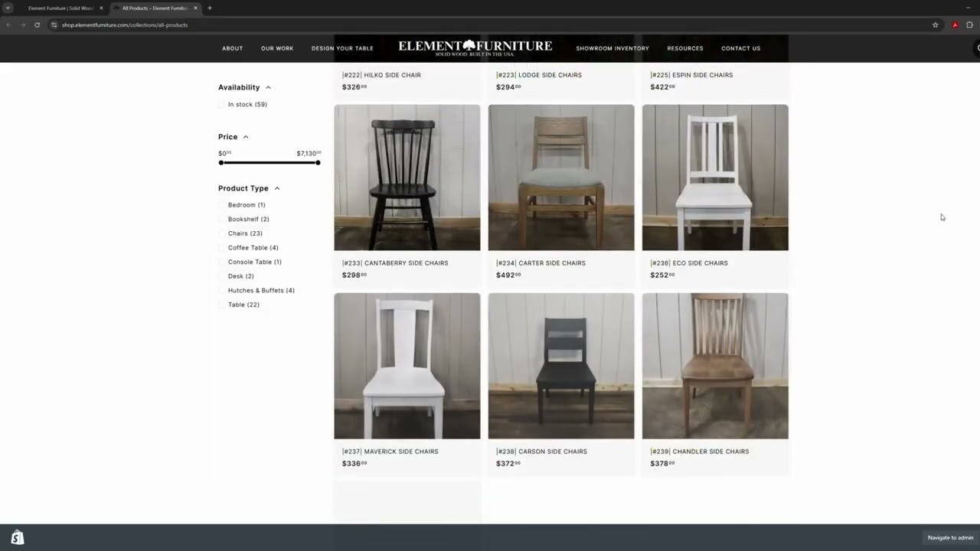Click the maximum price slider handle
The height and width of the screenshot is (551, 980).
tap(318, 162)
